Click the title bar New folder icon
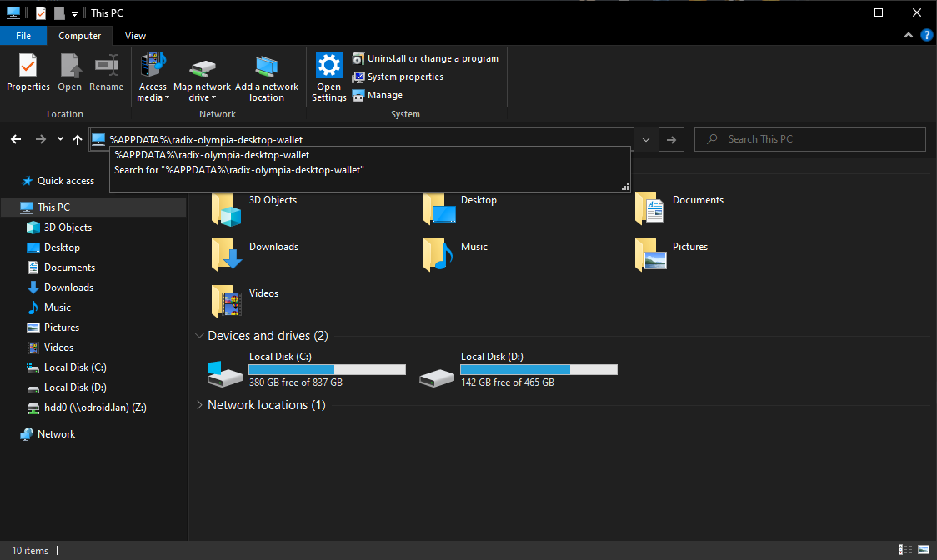Viewport: 937px width, 560px height. 59,12
